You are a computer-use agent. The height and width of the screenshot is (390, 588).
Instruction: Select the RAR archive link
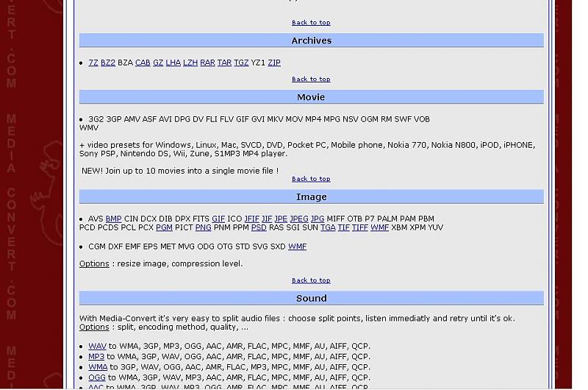(207, 63)
